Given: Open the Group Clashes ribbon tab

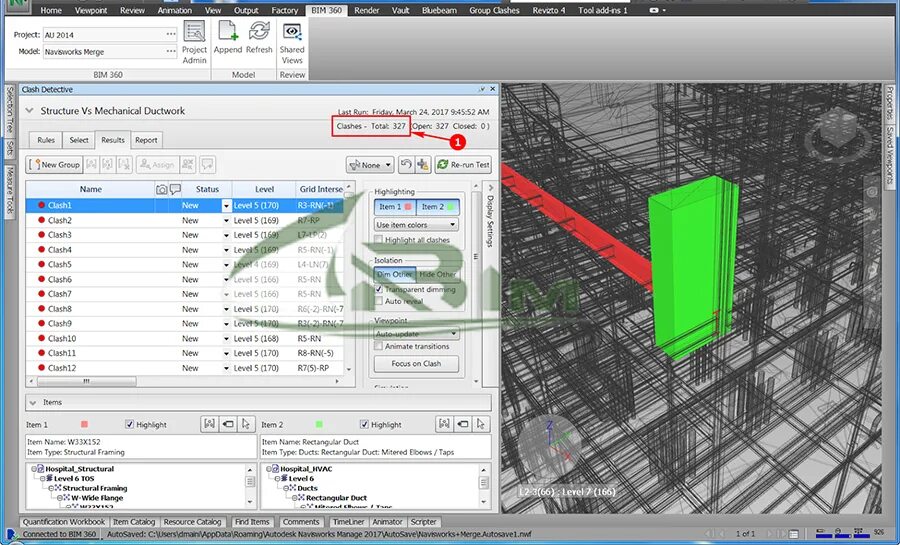Looking at the screenshot, I should (494, 10).
